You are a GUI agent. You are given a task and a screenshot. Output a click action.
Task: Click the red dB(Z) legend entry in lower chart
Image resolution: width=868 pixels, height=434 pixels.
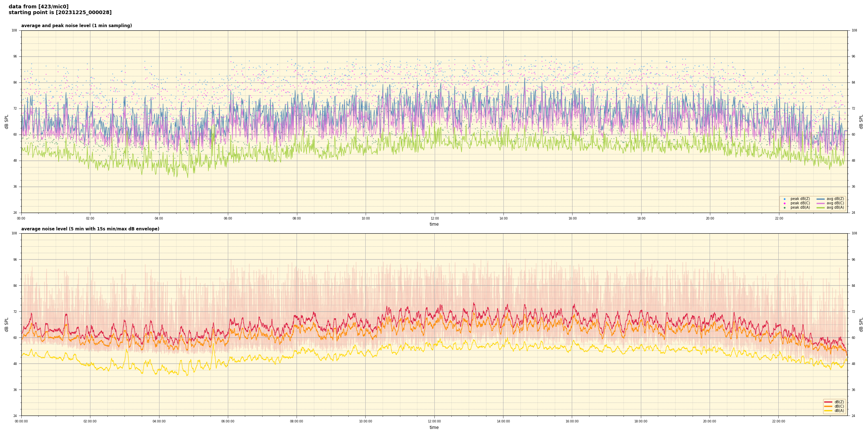click(828, 402)
